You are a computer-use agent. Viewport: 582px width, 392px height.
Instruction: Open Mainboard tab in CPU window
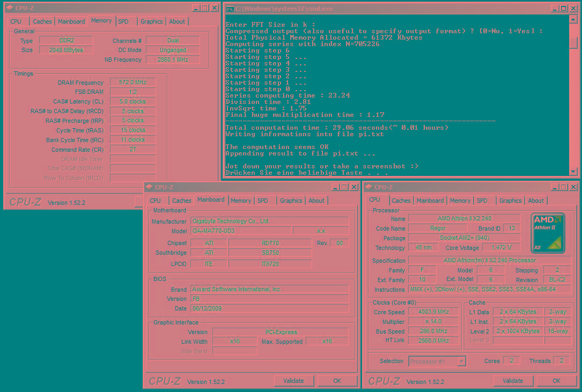pyautogui.click(x=430, y=201)
